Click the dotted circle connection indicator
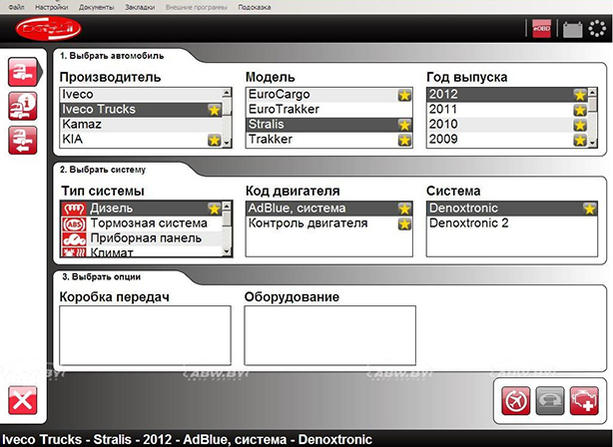This screenshot has height=447, width=613. point(597,29)
